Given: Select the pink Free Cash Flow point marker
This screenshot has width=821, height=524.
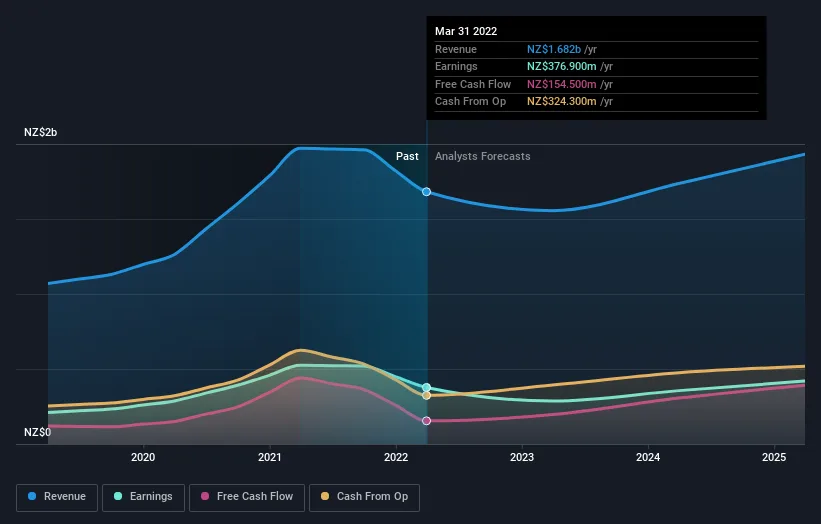Looking at the screenshot, I should click(427, 421).
